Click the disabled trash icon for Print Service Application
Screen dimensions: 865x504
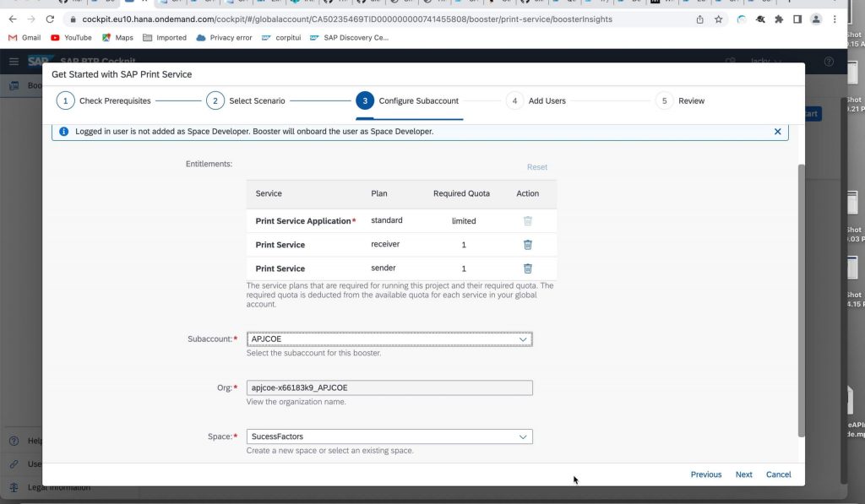coord(527,220)
